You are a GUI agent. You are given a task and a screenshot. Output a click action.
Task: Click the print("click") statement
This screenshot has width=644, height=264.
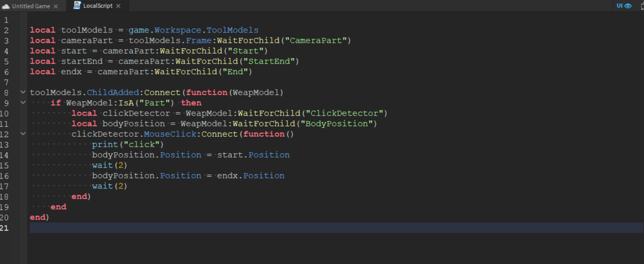(x=128, y=144)
